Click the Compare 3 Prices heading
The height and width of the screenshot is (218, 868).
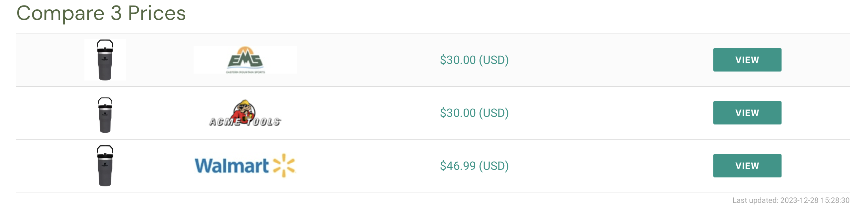[x=101, y=13]
